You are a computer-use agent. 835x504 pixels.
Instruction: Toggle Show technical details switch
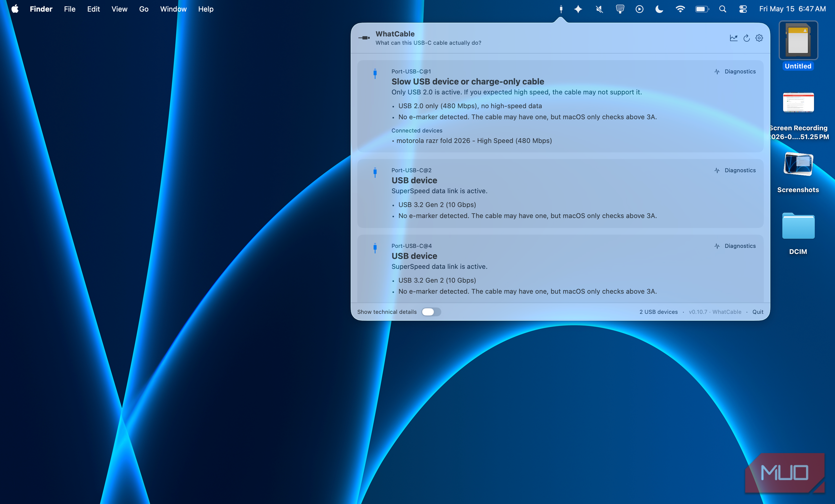point(431,312)
